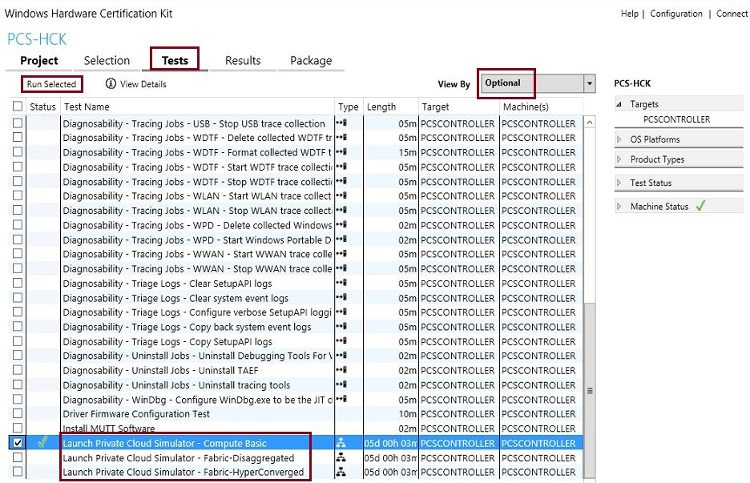This screenshot has height=483, width=750.
Task: Expand the Machine Status section
Action: [x=619, y=207]
